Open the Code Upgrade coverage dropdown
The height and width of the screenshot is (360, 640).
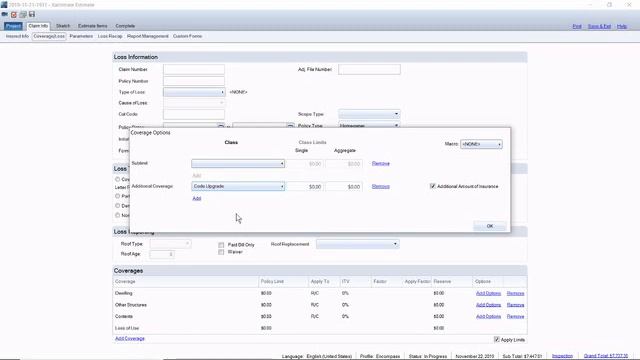pos(238,187)
